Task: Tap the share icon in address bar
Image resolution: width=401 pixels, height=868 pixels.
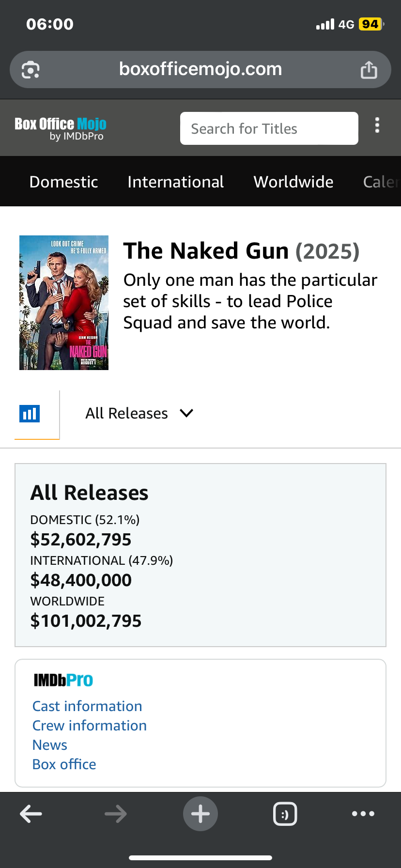Action: [369, 70]
